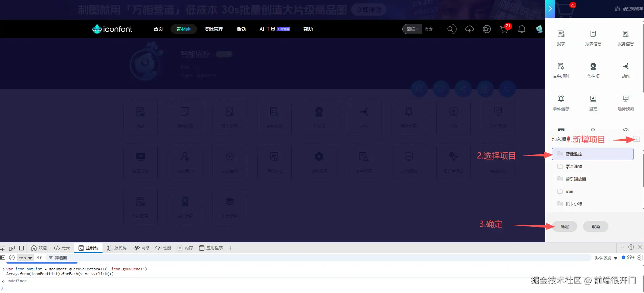Click the eye live expression icon
This screenshot has width=644, height=293.
pyautogui.click(x=40, y=258)
